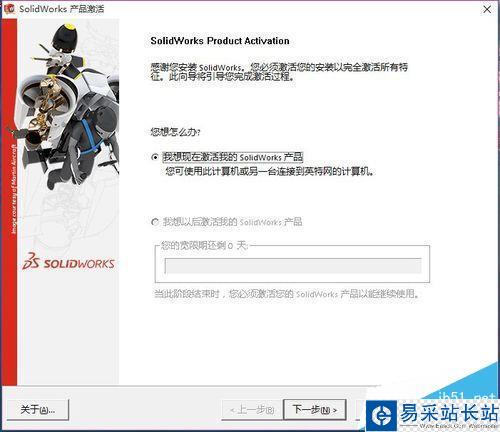
Task: Click the 下一步(N) > button
Action: coord(314,409)
